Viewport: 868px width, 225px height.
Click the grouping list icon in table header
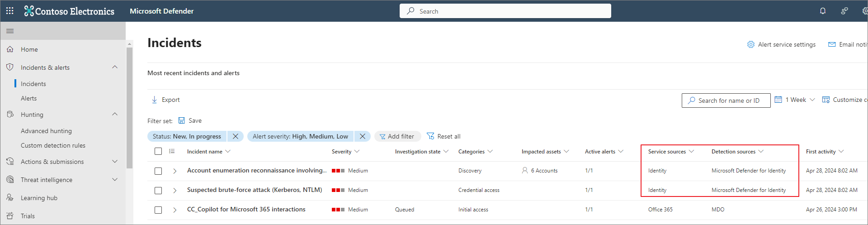(172, 151)
